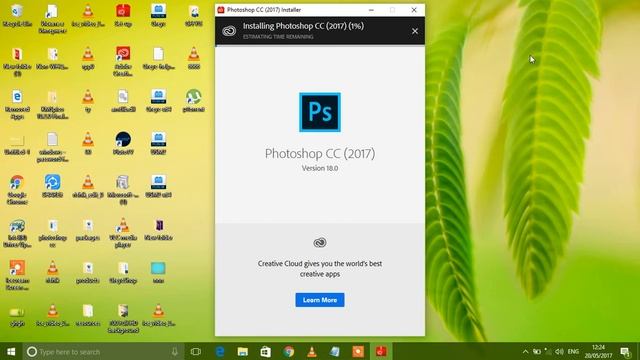Open the Windows Start menu

coord(11,351)
